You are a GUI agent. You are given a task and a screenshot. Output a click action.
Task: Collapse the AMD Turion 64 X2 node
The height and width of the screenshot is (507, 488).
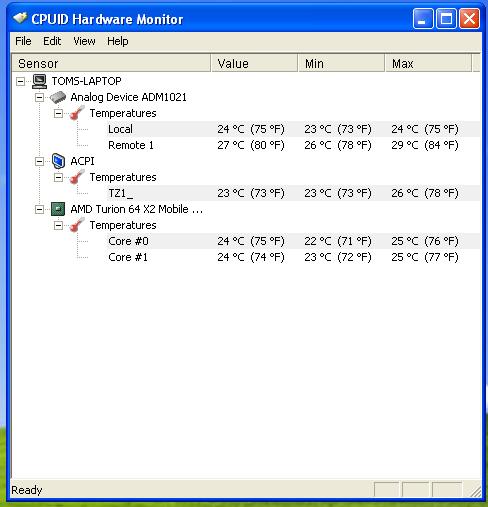39,209
